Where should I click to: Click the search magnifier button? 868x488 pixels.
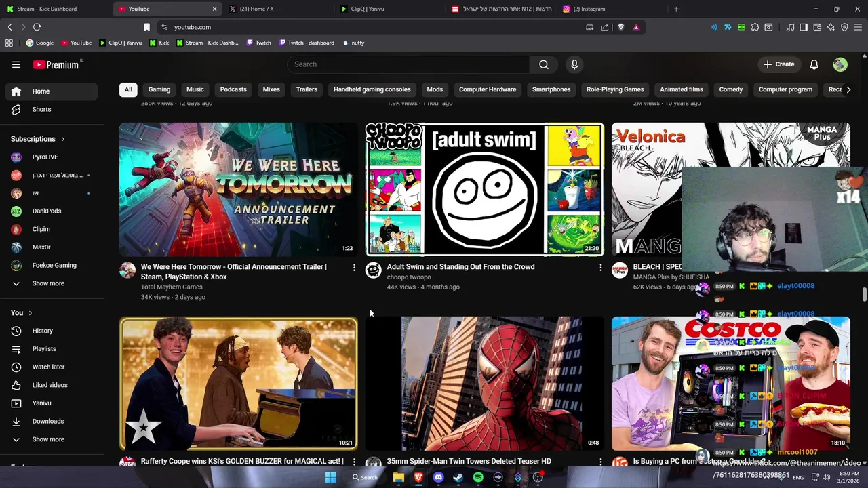pyautogui.click(x=544, y=64)
